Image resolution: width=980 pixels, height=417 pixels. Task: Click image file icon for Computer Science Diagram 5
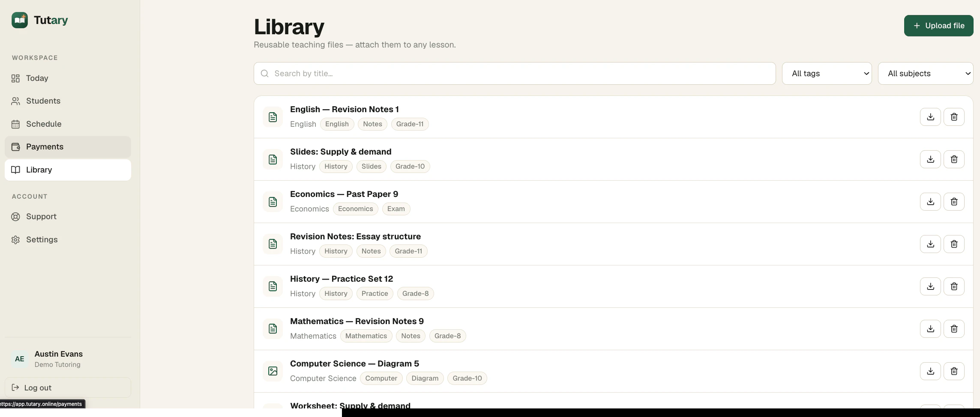tap(273, 371)
